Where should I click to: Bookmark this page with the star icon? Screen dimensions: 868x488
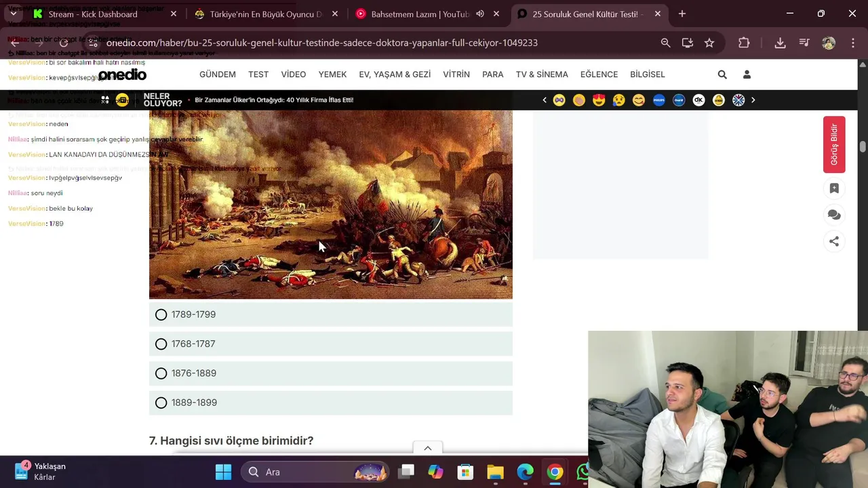click(x=709, y=43)
